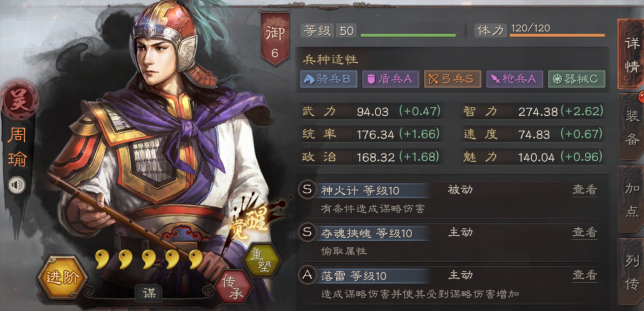Select the 弓兵S troop type badge
This screenshot has height=311, width=644.
(453, 79)
